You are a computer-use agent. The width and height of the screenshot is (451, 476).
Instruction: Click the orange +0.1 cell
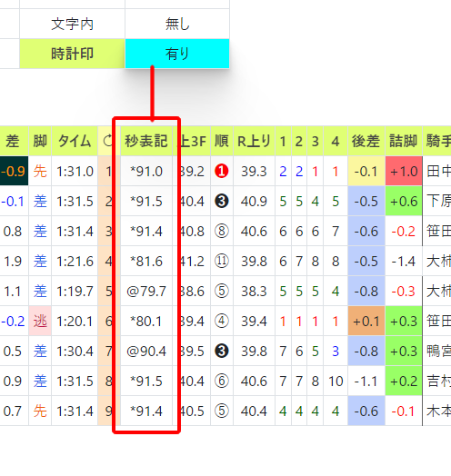[x=366, y=322]
